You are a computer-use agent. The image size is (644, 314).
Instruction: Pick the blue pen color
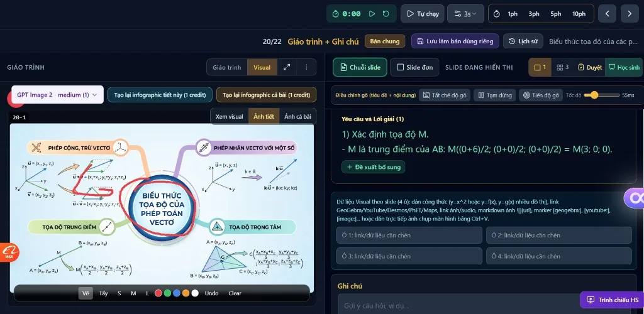click(177, 293)
